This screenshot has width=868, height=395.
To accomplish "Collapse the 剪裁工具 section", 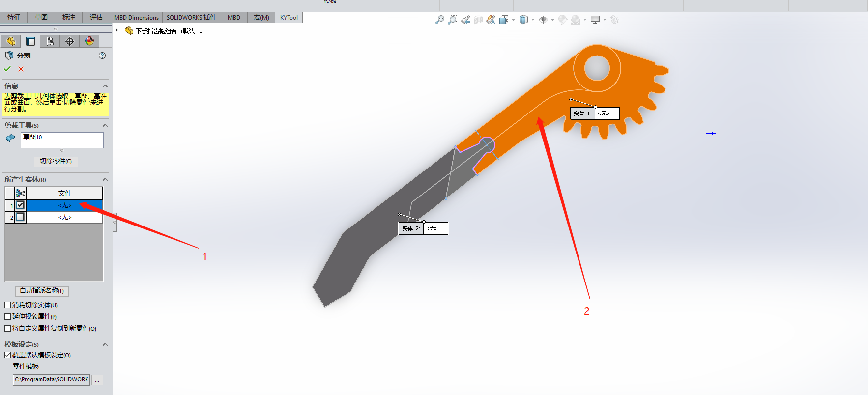I will click(x=105, y=125).
